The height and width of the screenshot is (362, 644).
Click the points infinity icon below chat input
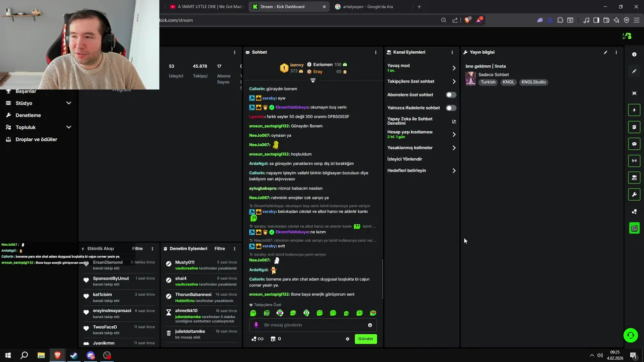point(257,339)
